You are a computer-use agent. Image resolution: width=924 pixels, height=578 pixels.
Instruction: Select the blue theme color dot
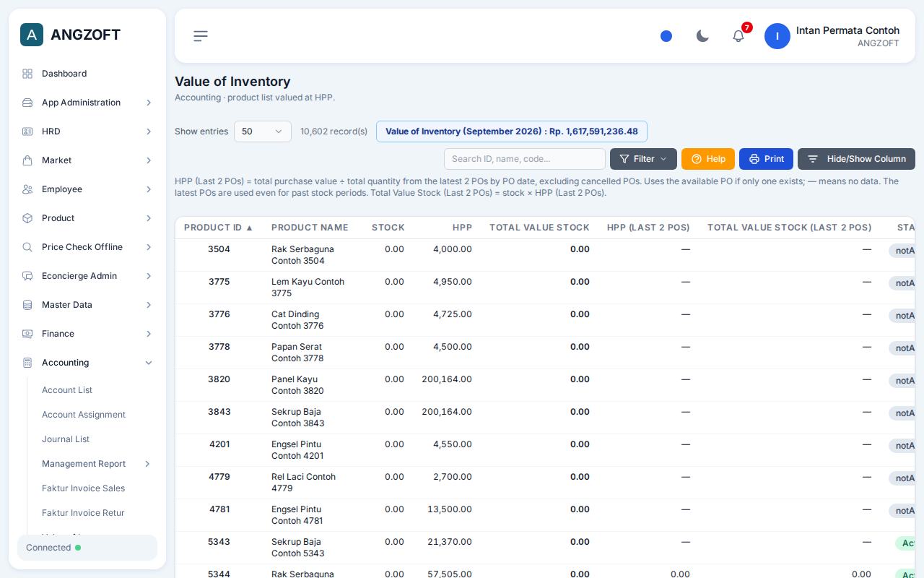coord(666,36)
